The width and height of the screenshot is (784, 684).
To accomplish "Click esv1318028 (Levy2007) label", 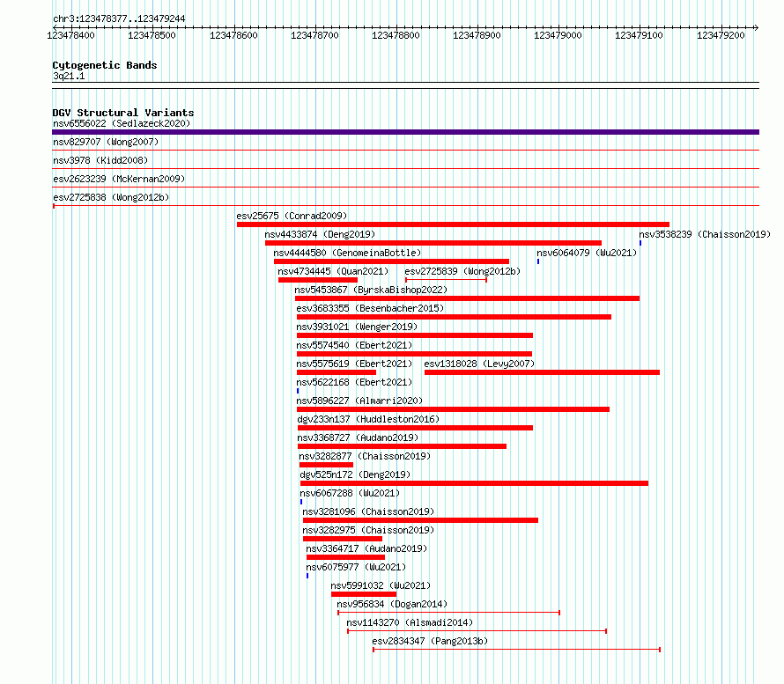I will [479, 364].
